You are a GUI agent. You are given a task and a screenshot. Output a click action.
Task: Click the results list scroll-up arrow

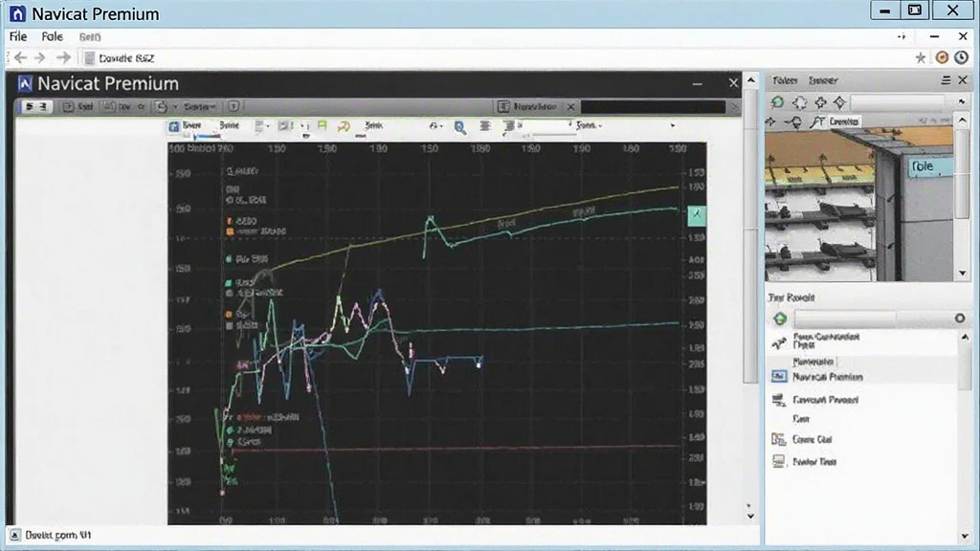tap(965, 338)
